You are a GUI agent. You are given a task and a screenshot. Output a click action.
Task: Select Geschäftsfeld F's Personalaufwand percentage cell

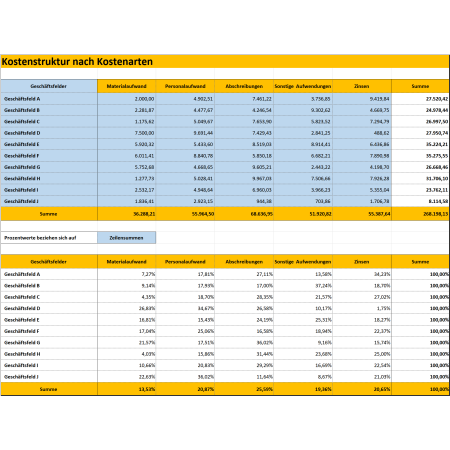point(185,331)
